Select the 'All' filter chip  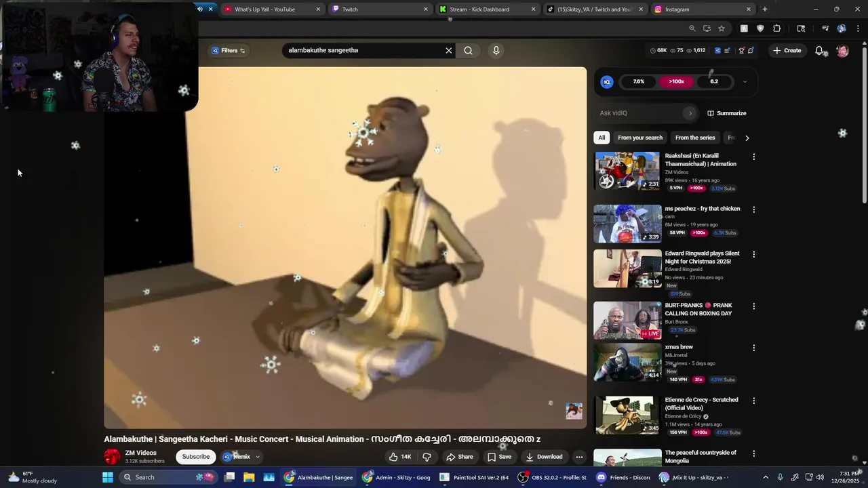click(x=601, y=138)
